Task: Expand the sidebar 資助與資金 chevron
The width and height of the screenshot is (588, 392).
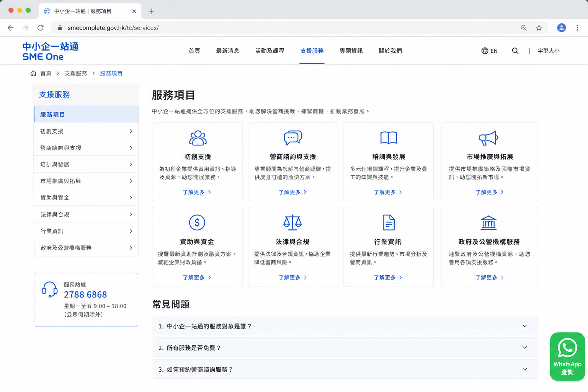Action: [131, 198]
